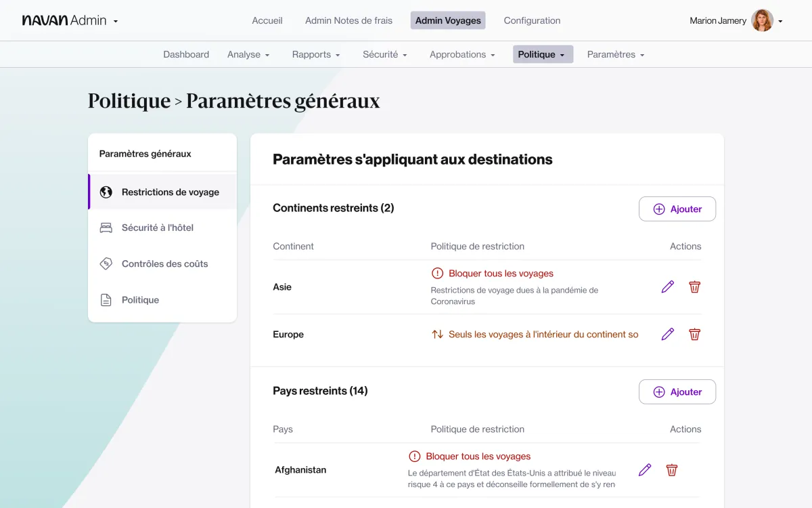Open Restrictions de voyage sidebar section
812x508 pixels.
(170, 192)
